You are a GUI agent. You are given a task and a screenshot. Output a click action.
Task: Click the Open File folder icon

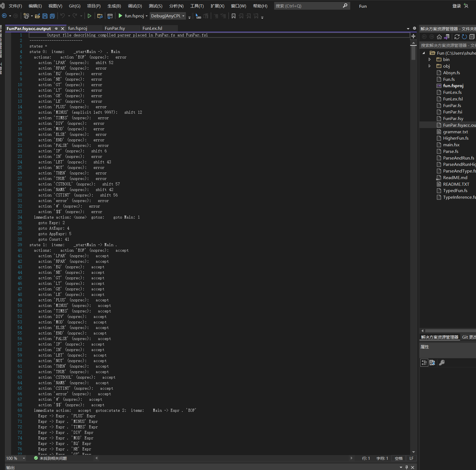click(38, 16)
